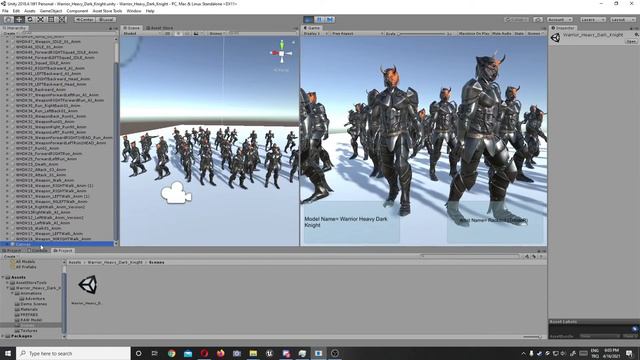Image resolution: width=640 pixels, height=360 pixels.
Task: Click the cloud services icon
Action: tap(538, 19)
